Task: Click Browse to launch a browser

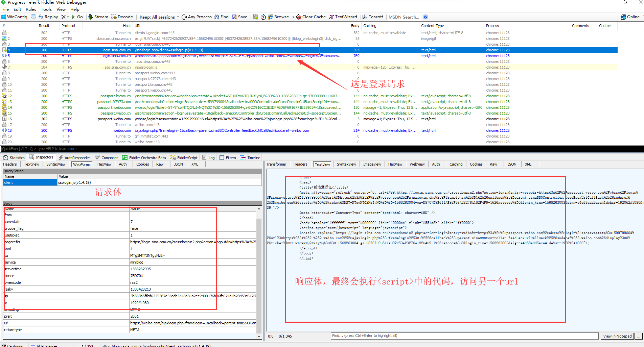Action: pos(279,17)
